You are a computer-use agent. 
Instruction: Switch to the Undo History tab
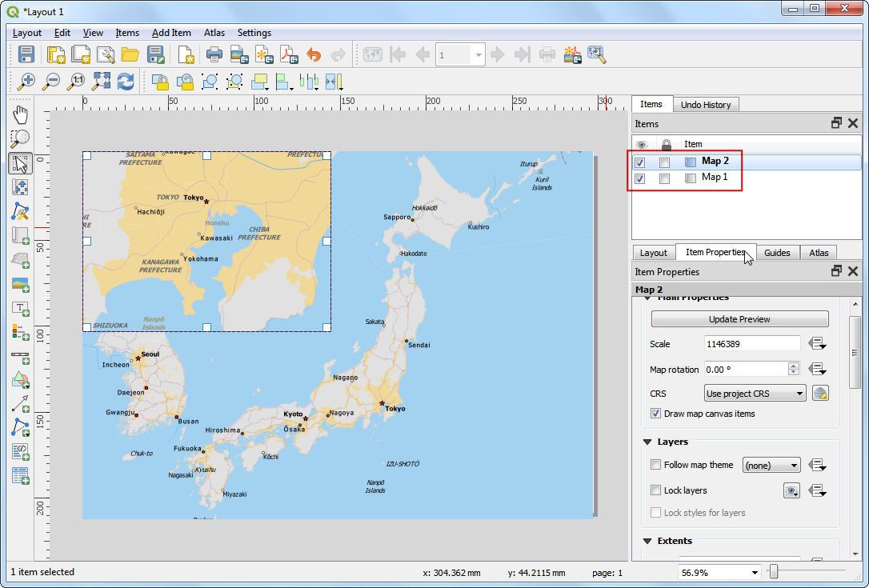[705, 105]
